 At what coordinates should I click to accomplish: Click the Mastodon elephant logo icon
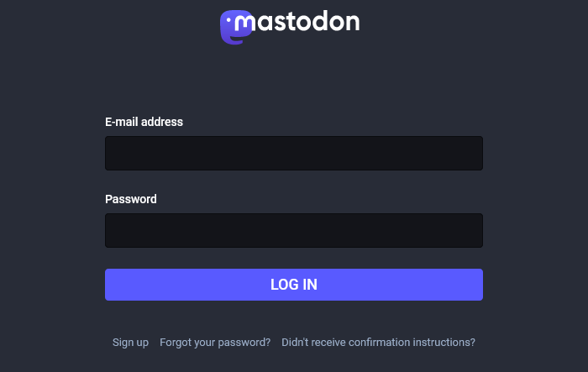236,27
